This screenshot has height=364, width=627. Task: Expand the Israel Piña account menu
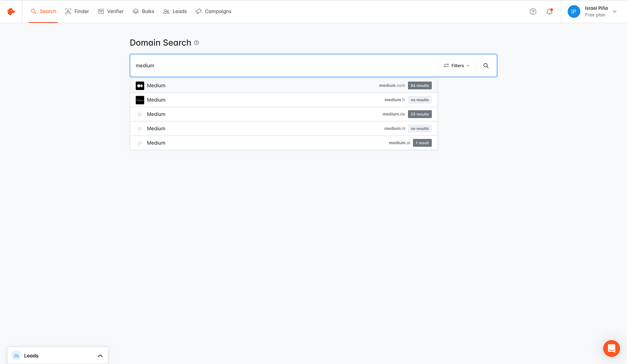pos(614,12)
